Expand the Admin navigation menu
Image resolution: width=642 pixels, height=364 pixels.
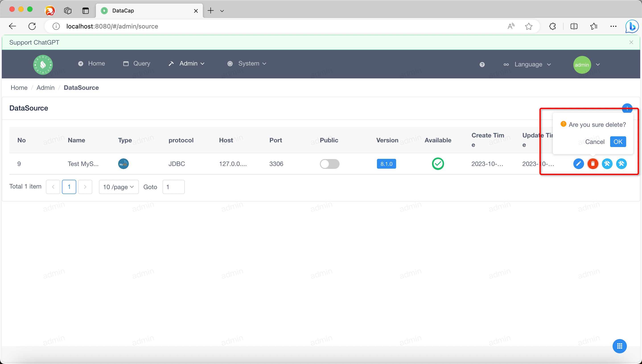tap(187, 63)
